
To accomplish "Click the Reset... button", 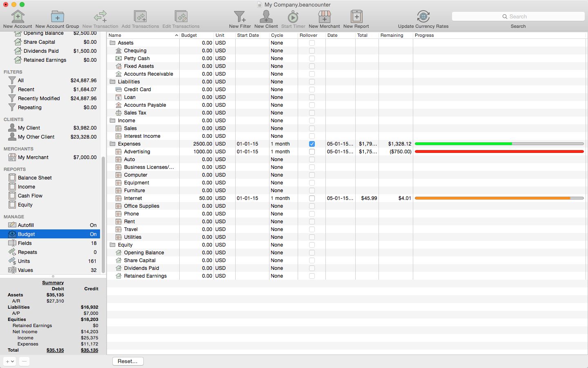I will 128,361.
